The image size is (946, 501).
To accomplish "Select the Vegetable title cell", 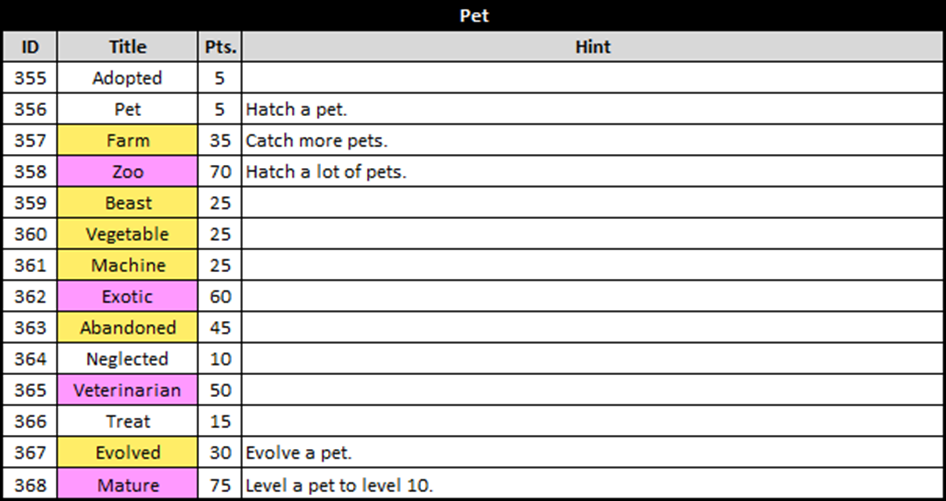I will tap(127, 234).
